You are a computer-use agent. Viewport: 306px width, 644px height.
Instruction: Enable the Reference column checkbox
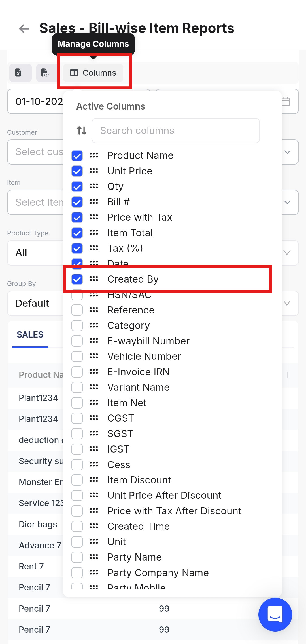(x=77, y=310)
